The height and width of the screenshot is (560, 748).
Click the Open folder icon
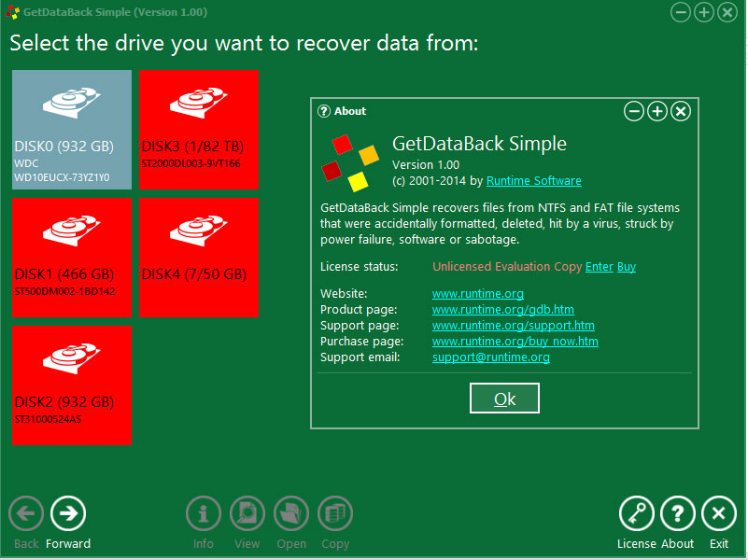point(290,513)
